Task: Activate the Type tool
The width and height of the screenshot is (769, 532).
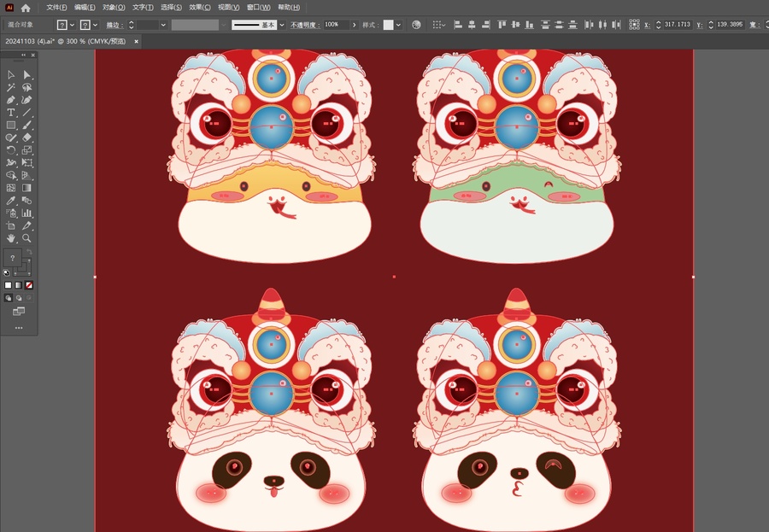Action: point(11,112)
